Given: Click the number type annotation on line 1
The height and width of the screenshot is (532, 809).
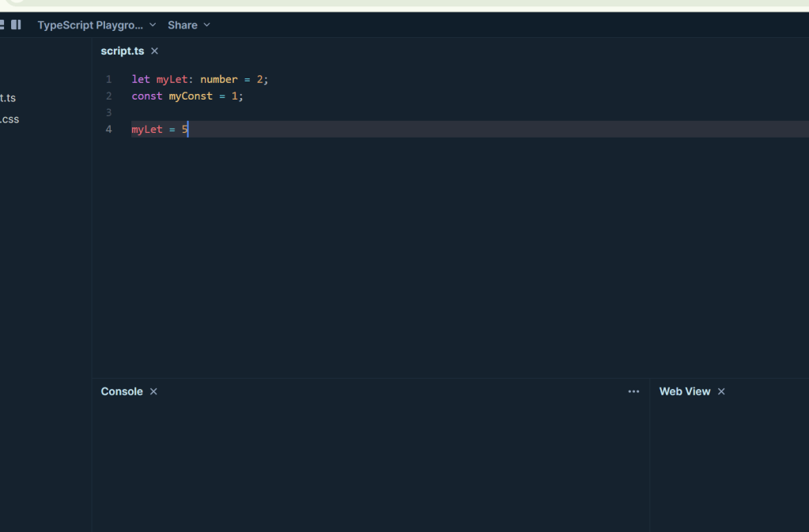Looking at the screenshot, I should tap(219, 79).
